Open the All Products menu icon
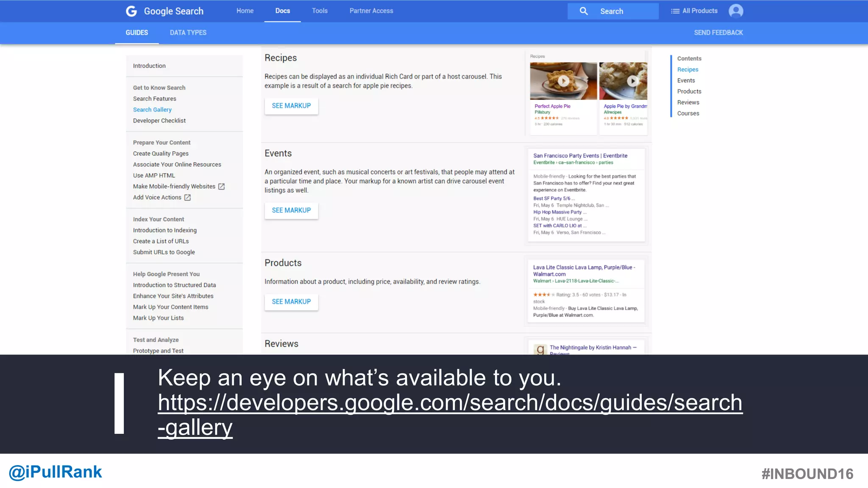The image size is (868, 488). click(x=675, y=11)
